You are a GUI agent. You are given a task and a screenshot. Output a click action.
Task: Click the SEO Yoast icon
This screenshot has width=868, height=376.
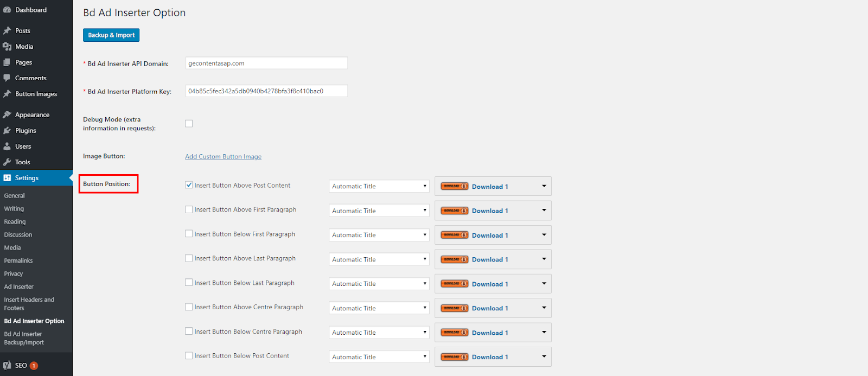(7, 366)
